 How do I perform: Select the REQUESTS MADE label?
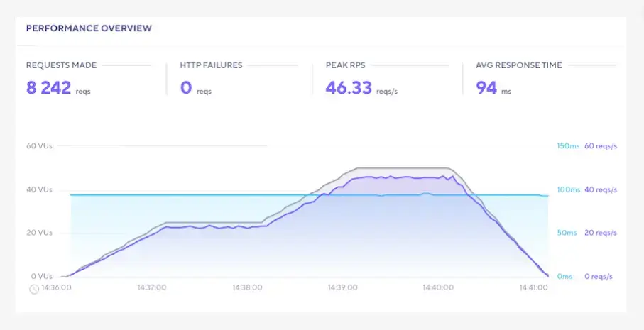[62, 65]
